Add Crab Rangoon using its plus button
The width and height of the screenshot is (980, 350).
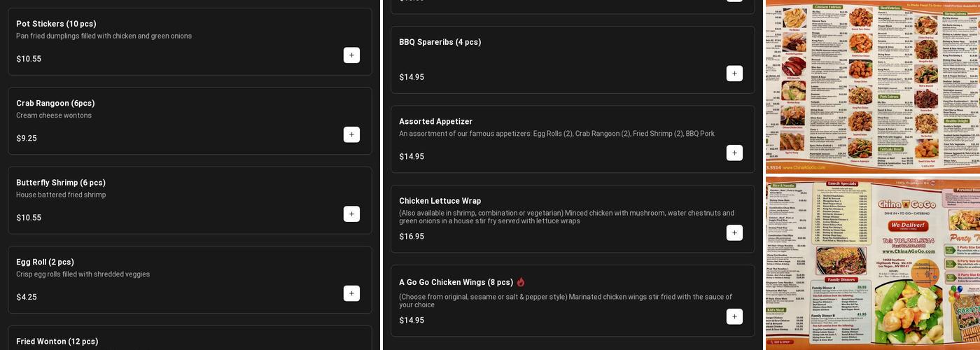(351, 134)
